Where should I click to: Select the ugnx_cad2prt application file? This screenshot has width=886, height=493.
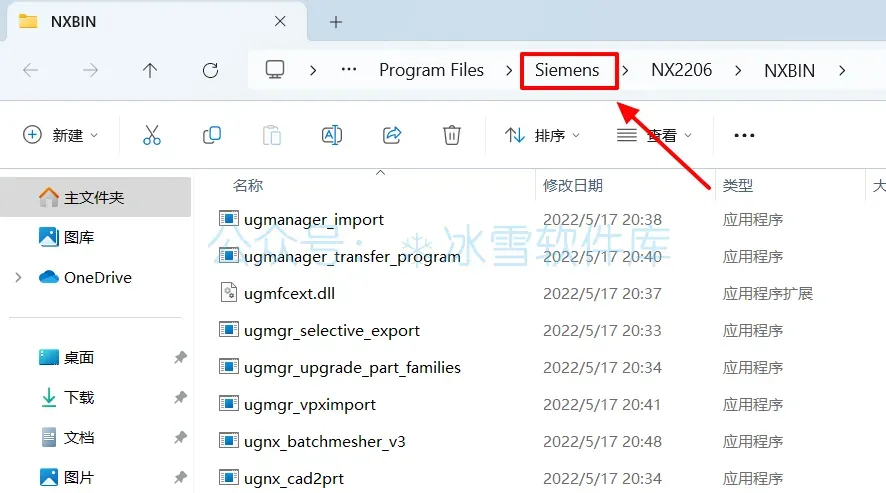coord(293,479)
